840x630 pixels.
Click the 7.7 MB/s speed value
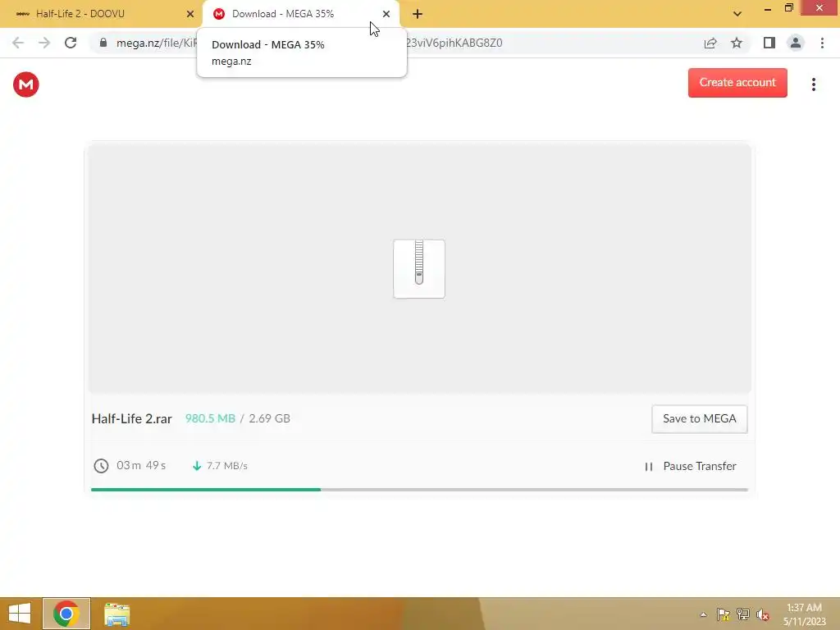tap(227, 466)
